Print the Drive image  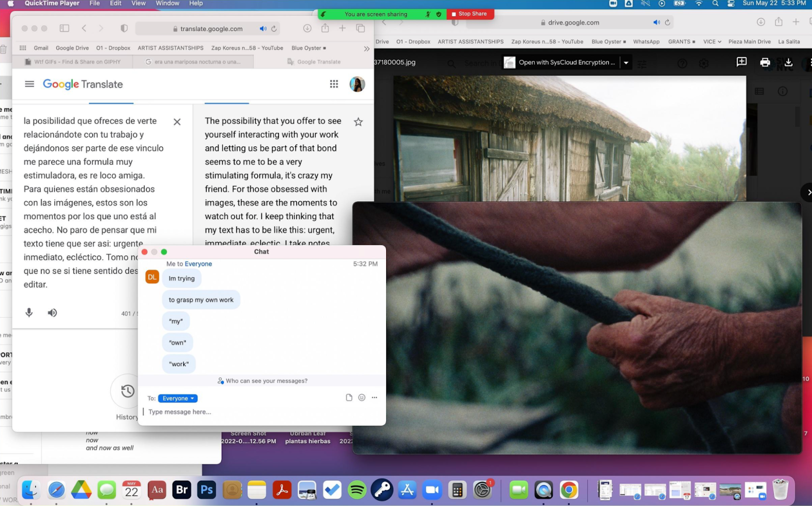coord(765,62)
